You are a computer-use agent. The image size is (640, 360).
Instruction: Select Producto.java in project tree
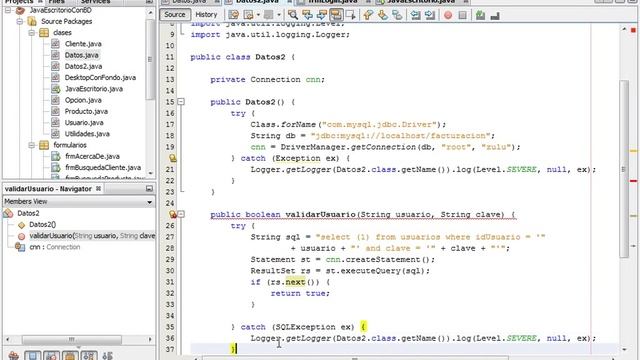point(86,111)
